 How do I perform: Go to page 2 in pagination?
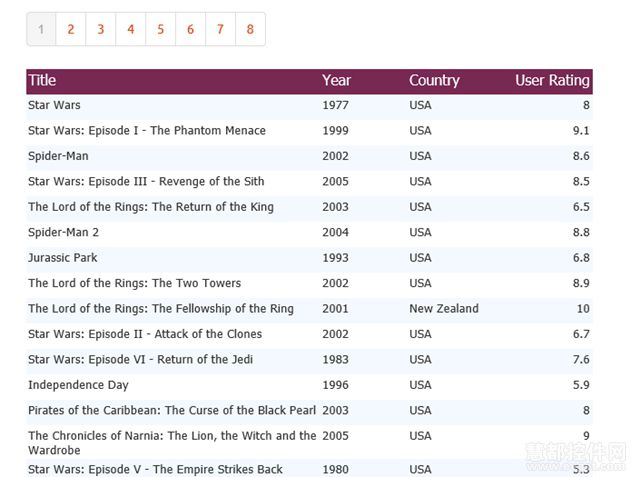[x=71, y=29]
